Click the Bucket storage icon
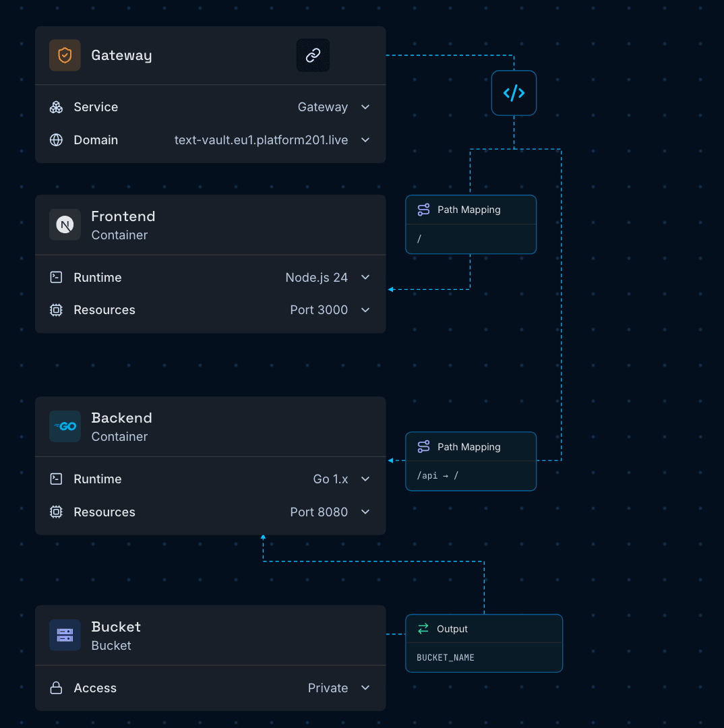The image size is (724, 728). [x=65, y=635]
